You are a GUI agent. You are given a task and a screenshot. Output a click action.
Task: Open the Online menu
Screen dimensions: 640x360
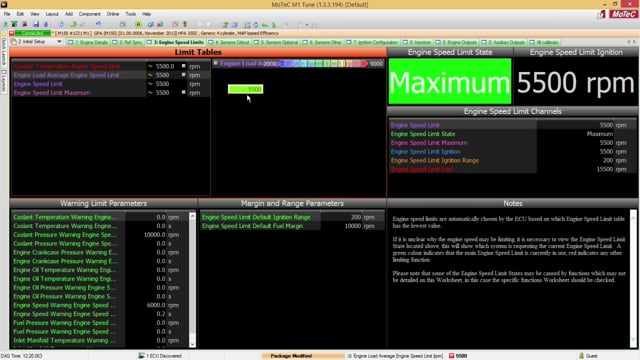tap(113, 14)
